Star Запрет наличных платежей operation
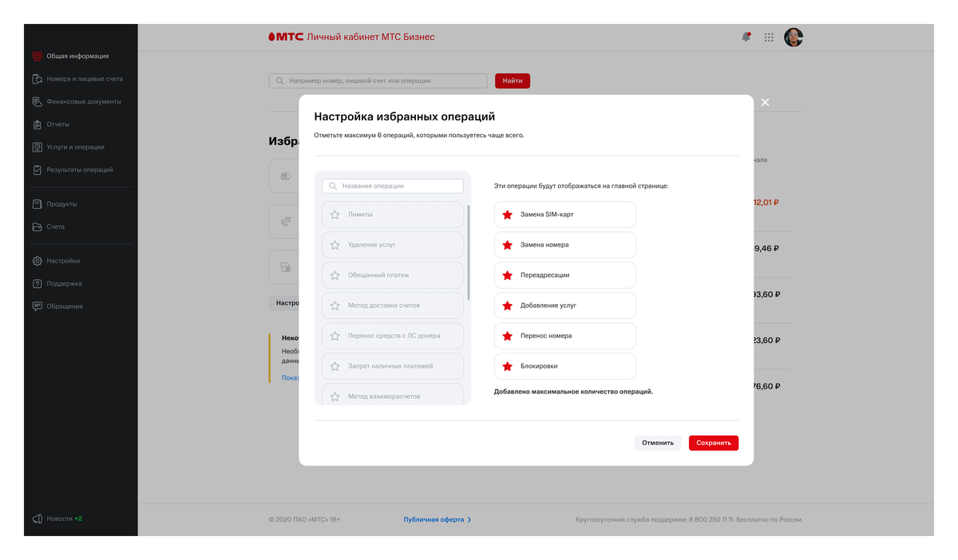 [x=335, y=366]
